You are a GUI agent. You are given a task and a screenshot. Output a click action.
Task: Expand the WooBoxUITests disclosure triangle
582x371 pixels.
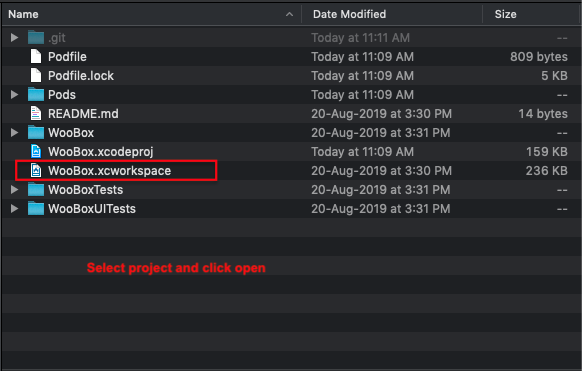click(14, 209)
